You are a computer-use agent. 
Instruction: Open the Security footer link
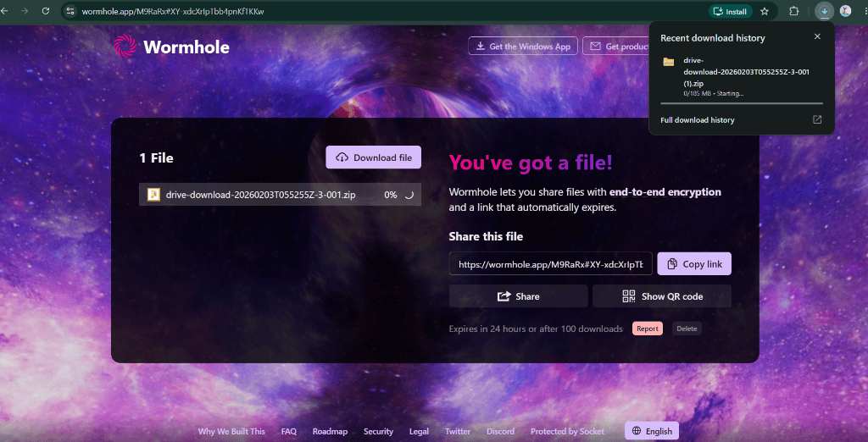point(379,432)
